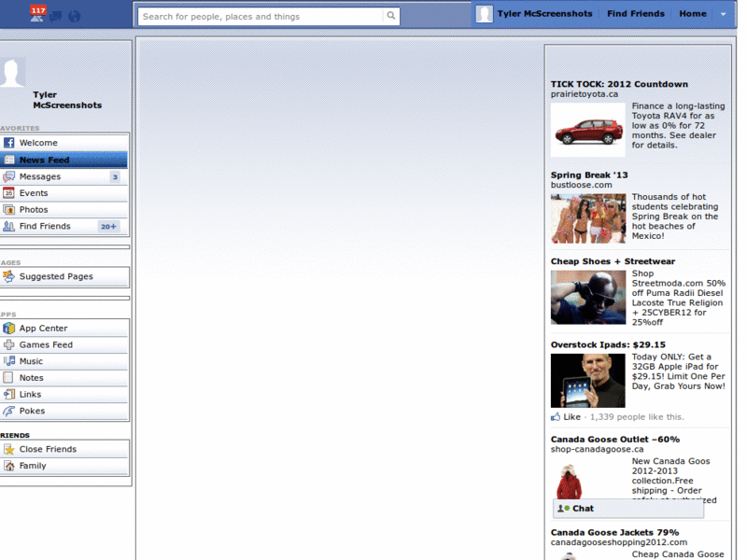The image size is (747, 560).
Task: Click the Events calendar icon
Action: pos(8,193)
